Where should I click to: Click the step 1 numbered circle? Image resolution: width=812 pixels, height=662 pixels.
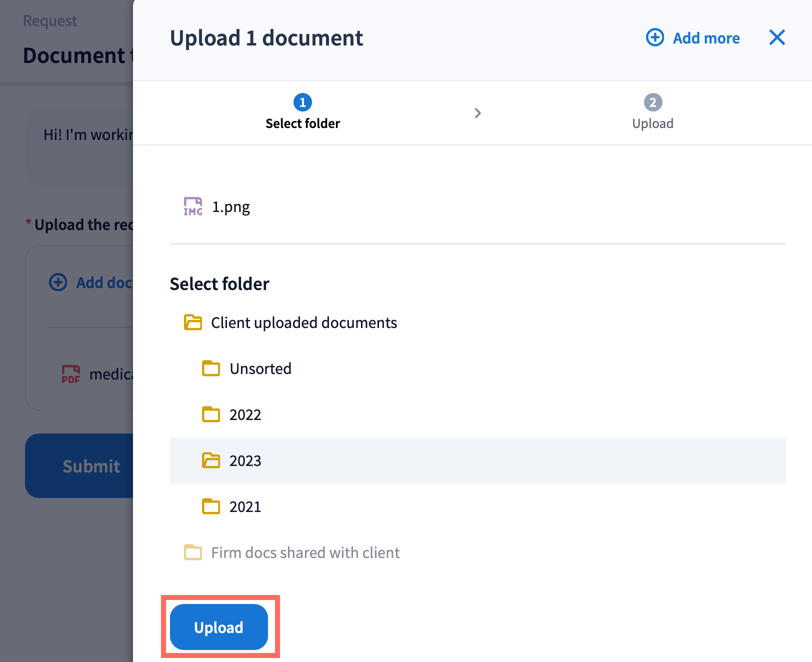point(302,102)
